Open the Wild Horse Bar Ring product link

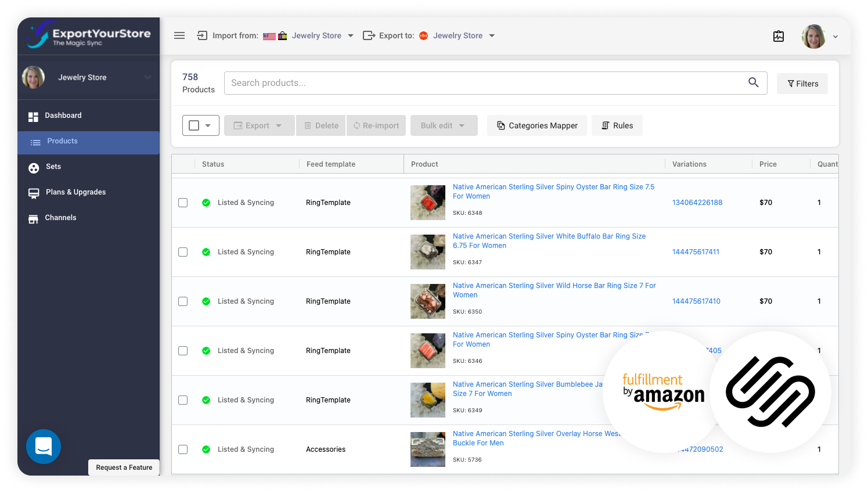pyautogui.click(x=554, y=290)
